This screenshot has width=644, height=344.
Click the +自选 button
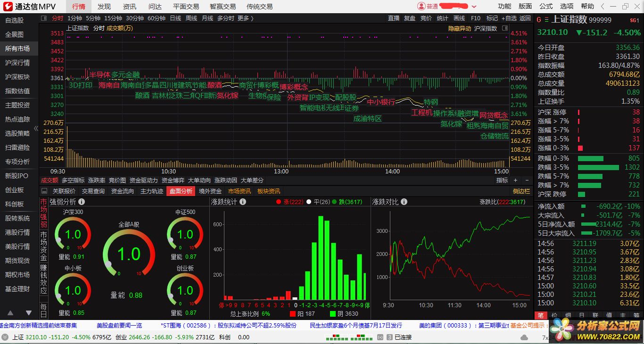[509, 18]
